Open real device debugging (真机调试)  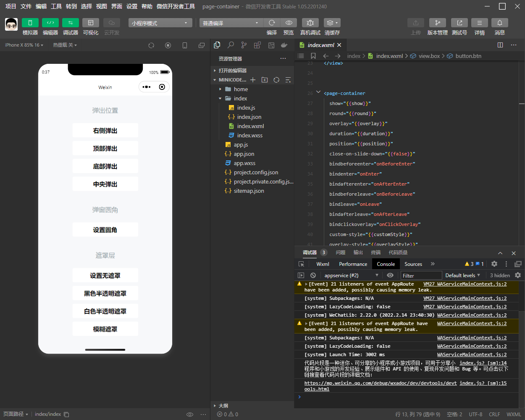click(310, 23)
